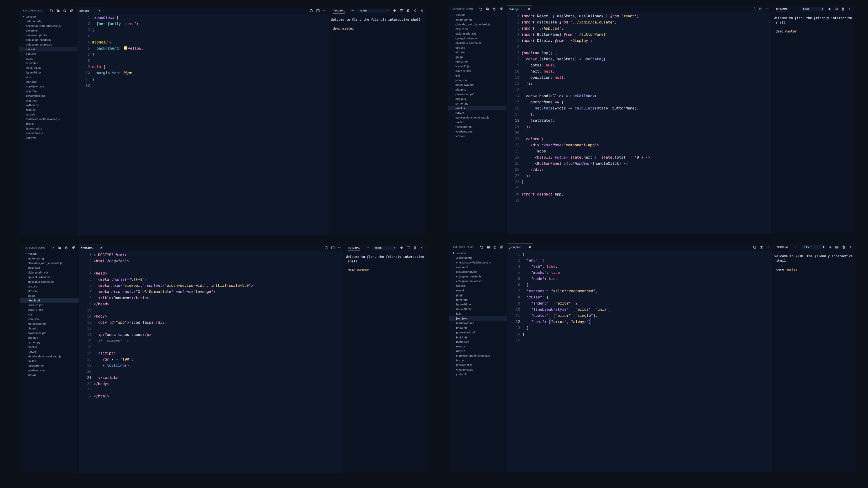
Task: Select TERMINAL tab in html.html window
Action: [354, 248]
